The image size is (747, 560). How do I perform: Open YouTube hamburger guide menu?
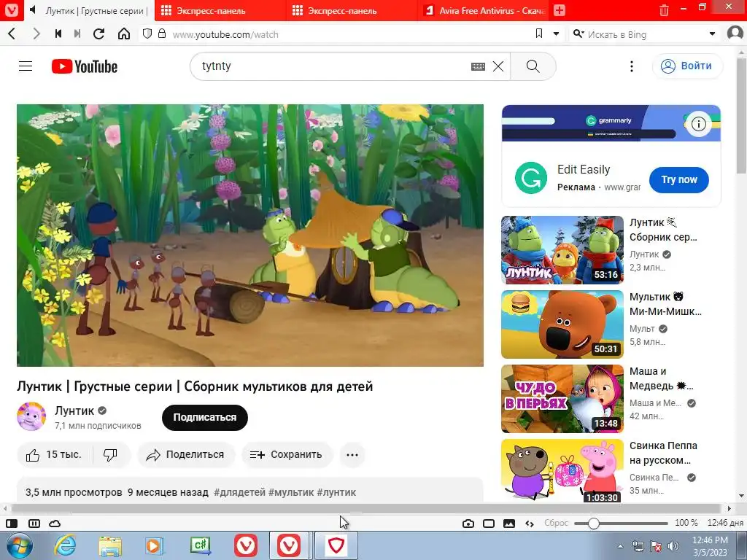[26, 66]
